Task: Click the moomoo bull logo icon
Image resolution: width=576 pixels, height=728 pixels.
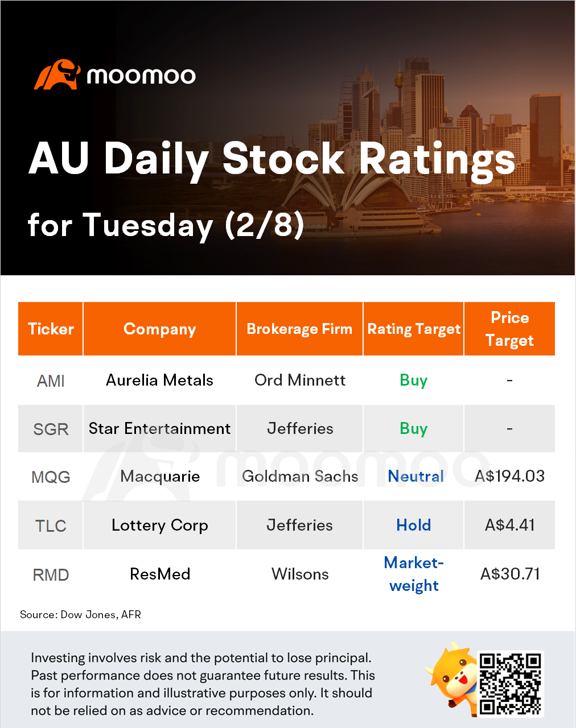Action: click(57, 75)
